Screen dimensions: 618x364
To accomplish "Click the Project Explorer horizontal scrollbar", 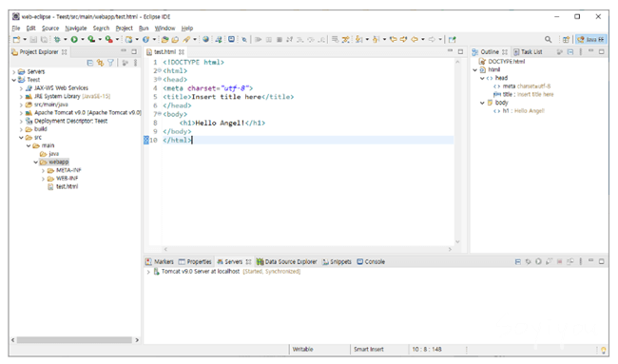I will point(74,340).
